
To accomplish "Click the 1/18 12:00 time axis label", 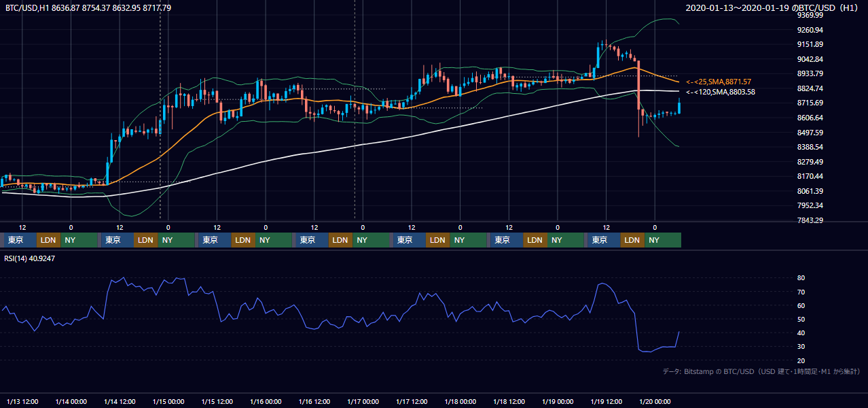I will coord(509,401).
